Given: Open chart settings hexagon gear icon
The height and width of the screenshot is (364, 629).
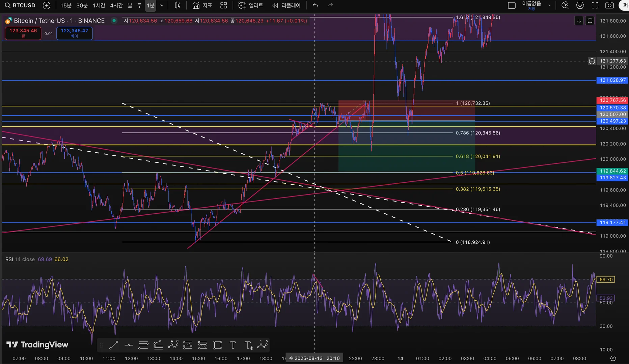Looking at the screenshot, I should tap(580, 5).
